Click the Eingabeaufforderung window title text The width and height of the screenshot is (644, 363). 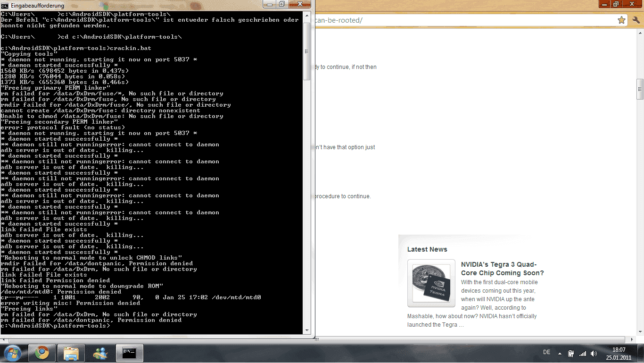pyautogui.click(x=37, y=6)
